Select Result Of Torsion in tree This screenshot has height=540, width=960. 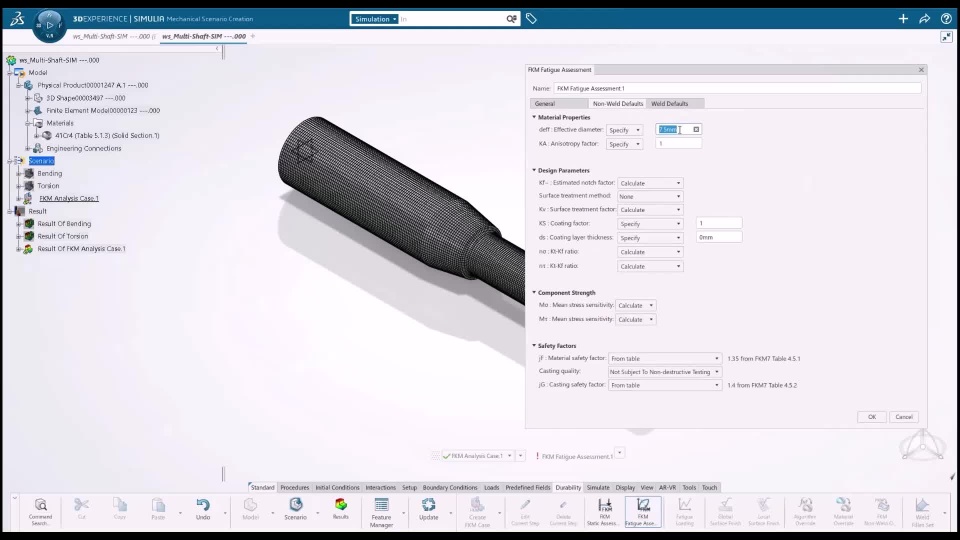pyautogui.click(x=62, y=236)
